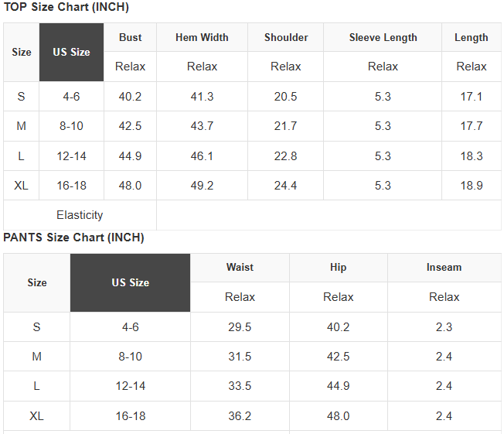This screenshot has height=434, width=504.
Task: Select length value 18.9 for XL
Action: click(x=471, y=186)
